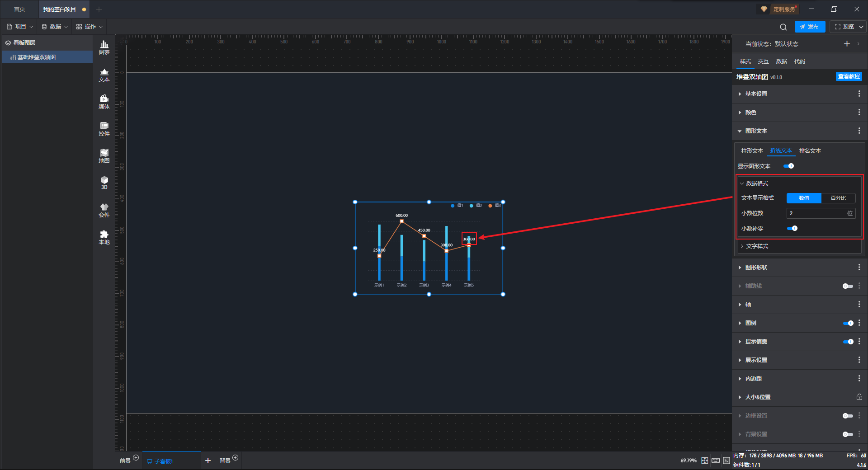Image resolution: width=868 pixels, height=470 pixels.
Task: Open the 图表 chart components panel
Action: [x=104, y=47]
